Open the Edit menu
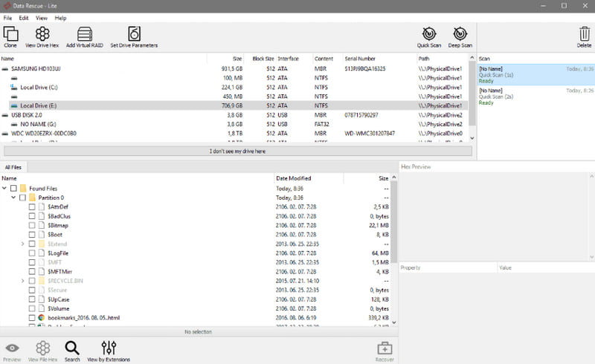Viewport: 595px width, 364px height. click(x=24, y=18)
